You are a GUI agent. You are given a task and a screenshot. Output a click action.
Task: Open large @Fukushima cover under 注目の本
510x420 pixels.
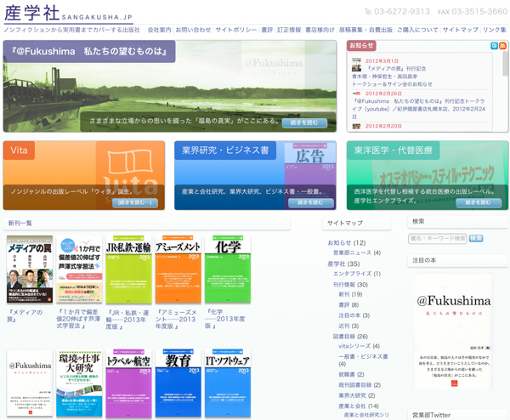(453, 331)
